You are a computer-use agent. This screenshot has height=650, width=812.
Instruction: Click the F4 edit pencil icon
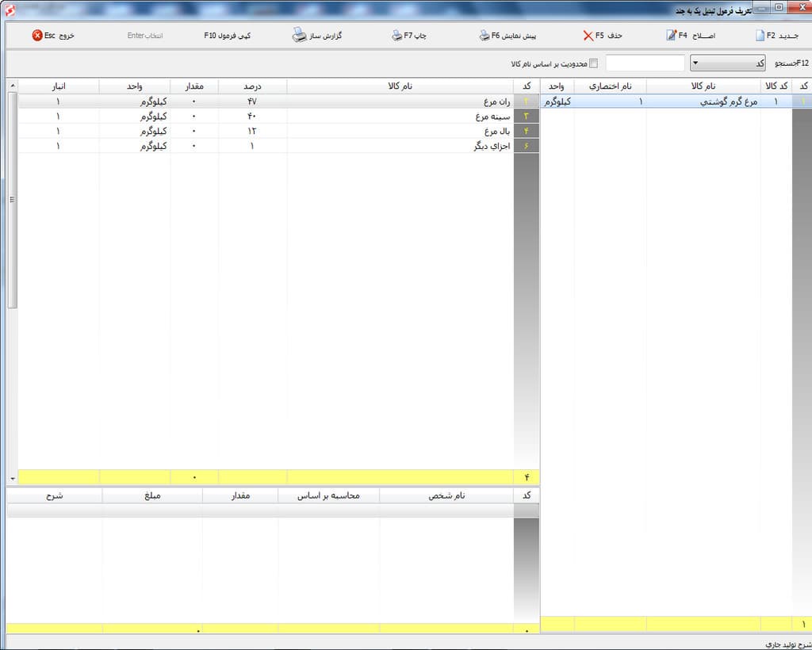tap(671, 35)
